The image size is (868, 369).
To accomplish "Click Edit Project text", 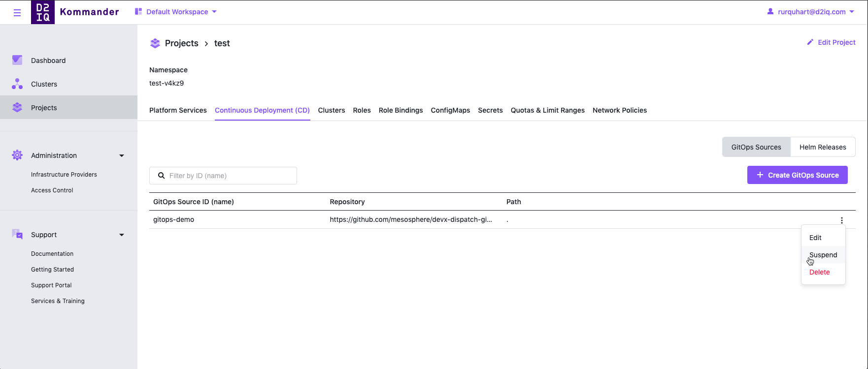I will tap(836, 42).
